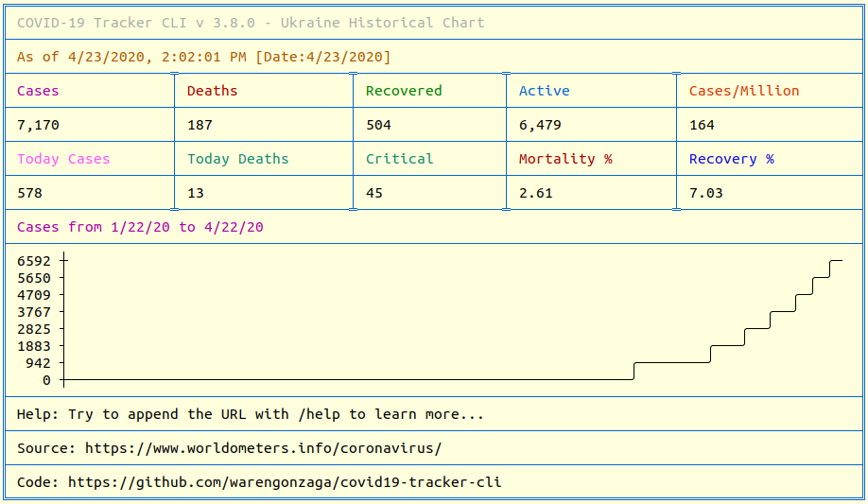868x504 pixels.
Task: Select the recovered value 504
Action: [x=378, y=125]
